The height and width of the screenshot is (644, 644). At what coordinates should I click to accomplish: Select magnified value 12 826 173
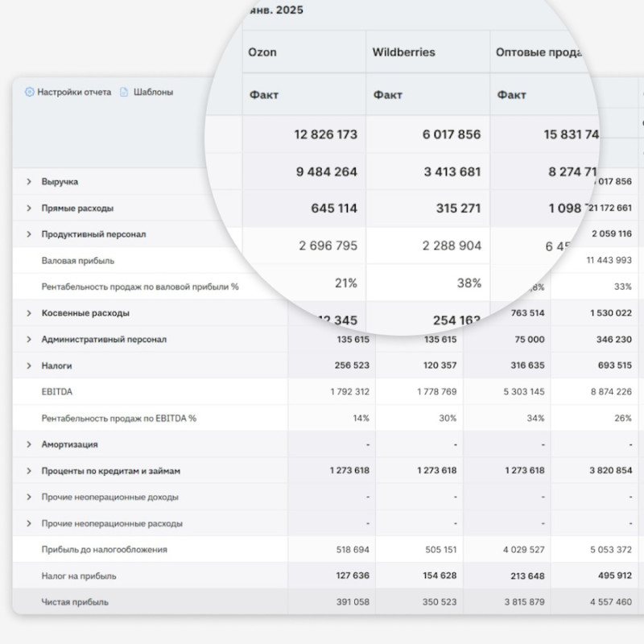point(326,134)
